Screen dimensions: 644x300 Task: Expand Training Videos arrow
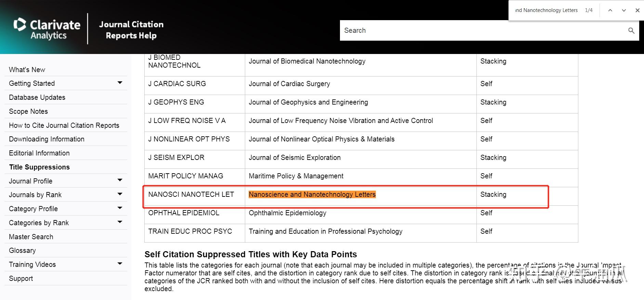click(x=120, y=264)
